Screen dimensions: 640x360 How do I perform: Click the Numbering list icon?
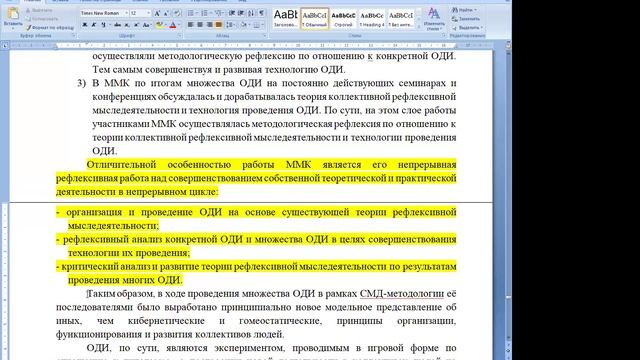(x=205, y=13)
